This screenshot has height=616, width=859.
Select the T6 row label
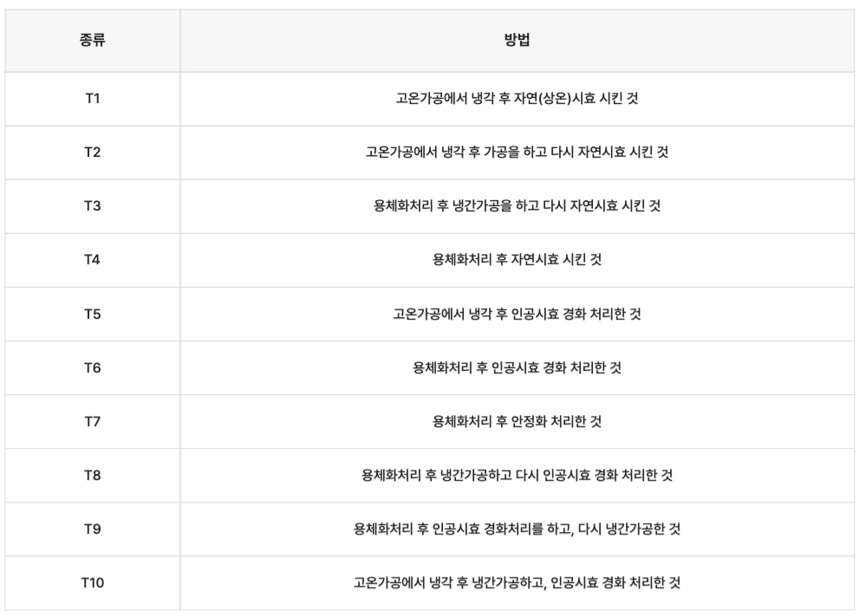pos(92,367)
